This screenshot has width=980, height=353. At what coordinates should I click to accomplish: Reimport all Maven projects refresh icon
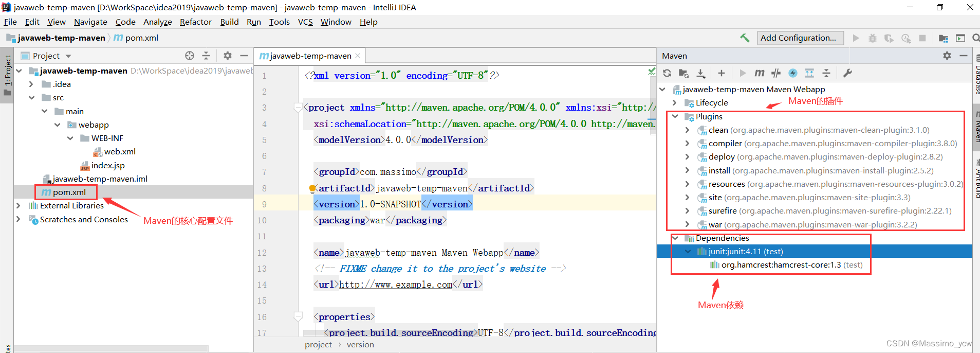point(667,73)
